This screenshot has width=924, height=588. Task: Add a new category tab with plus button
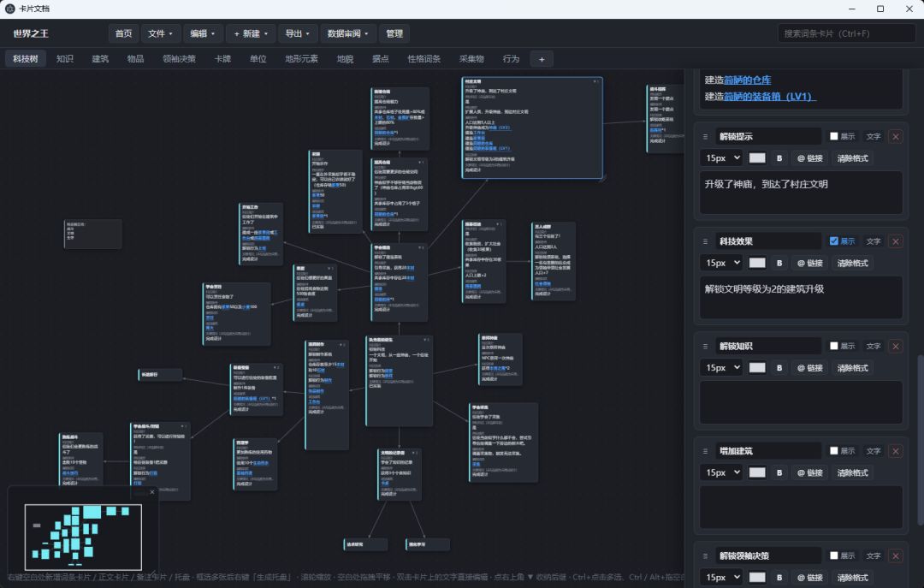(x=542, y=59)
